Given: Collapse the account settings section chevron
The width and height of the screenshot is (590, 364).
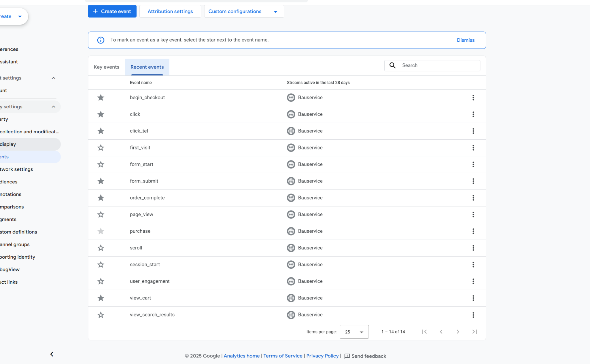Looking at the screenshot, I should click(53, 78).
